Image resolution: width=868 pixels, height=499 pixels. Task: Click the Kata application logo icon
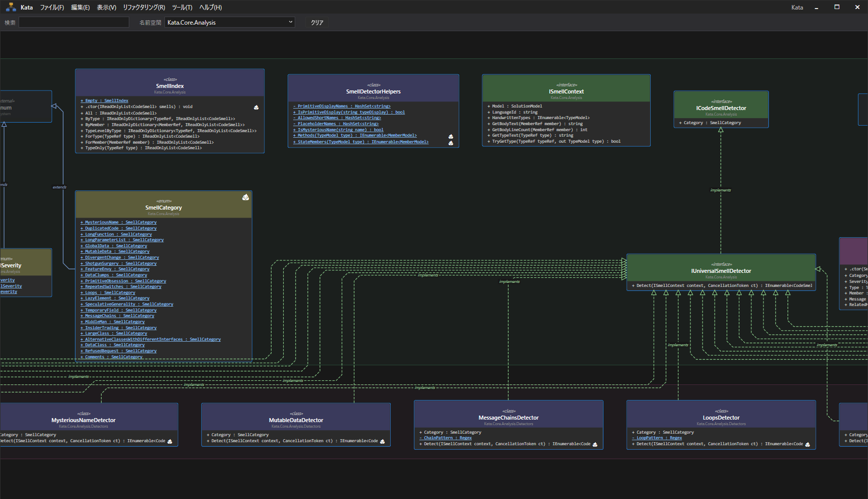11,7
